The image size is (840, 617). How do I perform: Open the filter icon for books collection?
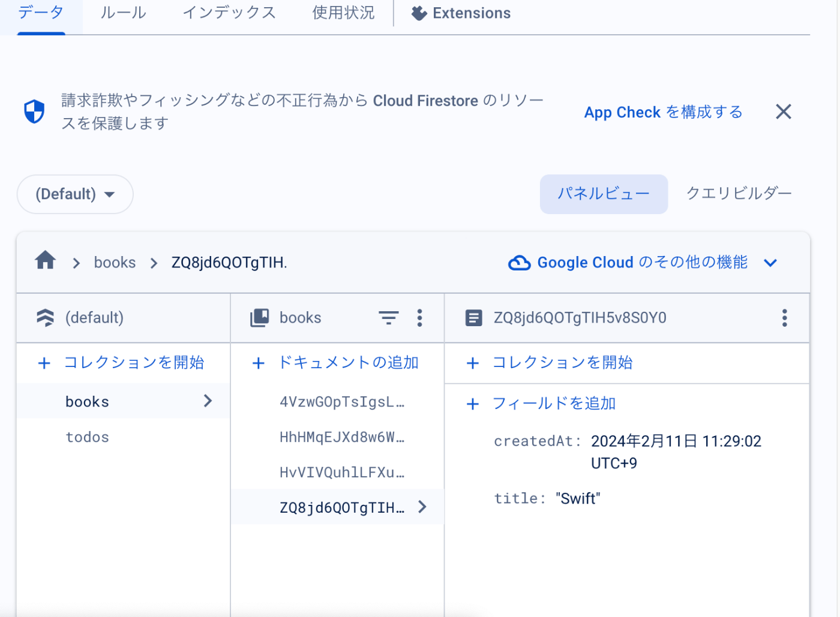[x=388, y=318]
